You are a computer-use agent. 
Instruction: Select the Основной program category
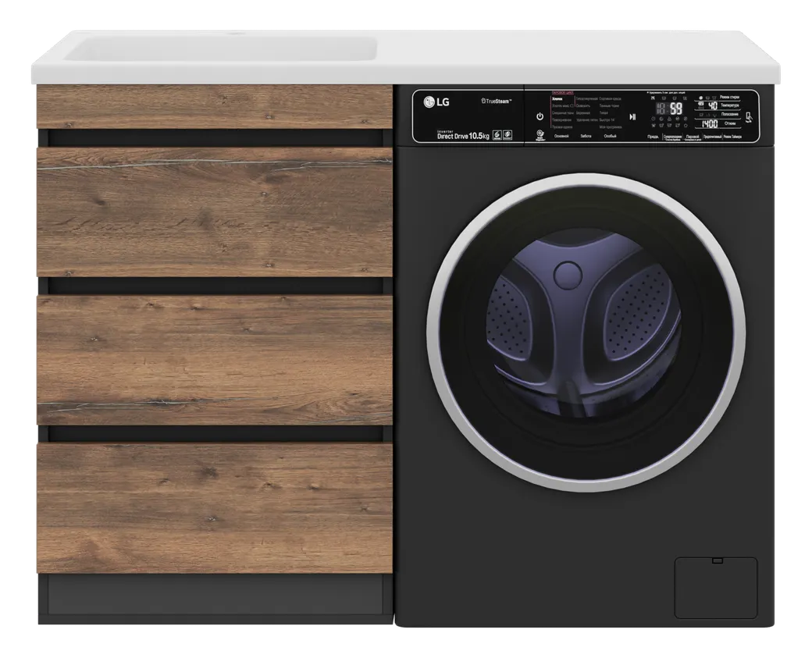(x=561, y=137)
